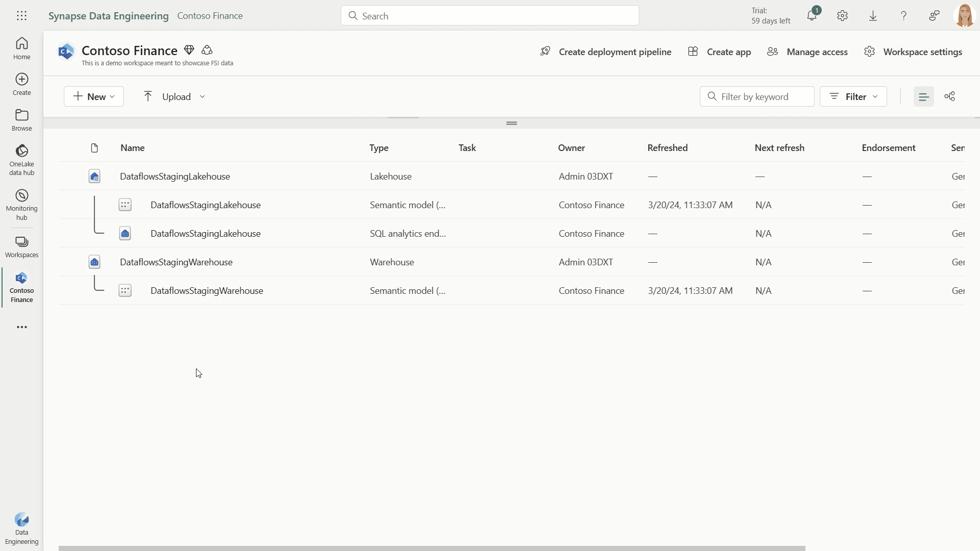This screenshot has height=551, width=980.
Task: Click the cloud icon beside the workspace name
Action: click(x=207, y=50)
